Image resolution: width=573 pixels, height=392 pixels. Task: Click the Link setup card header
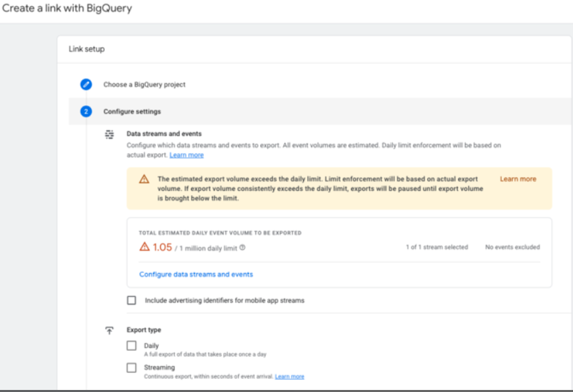[x=314, y=49]
